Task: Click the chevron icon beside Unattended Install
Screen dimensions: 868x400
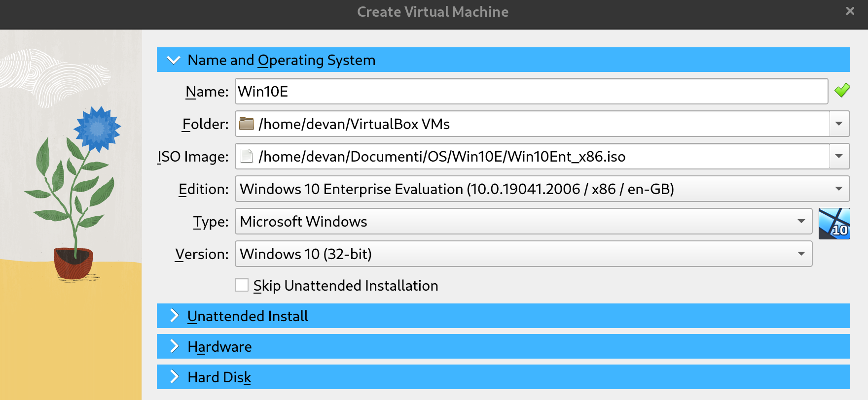Action: coord(174,316)
